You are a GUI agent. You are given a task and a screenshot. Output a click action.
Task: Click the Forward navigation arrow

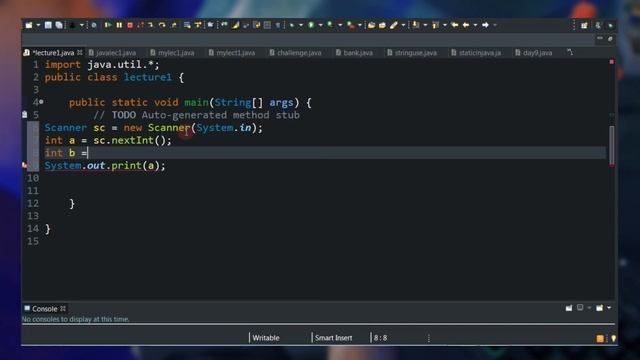pos(485,25)
